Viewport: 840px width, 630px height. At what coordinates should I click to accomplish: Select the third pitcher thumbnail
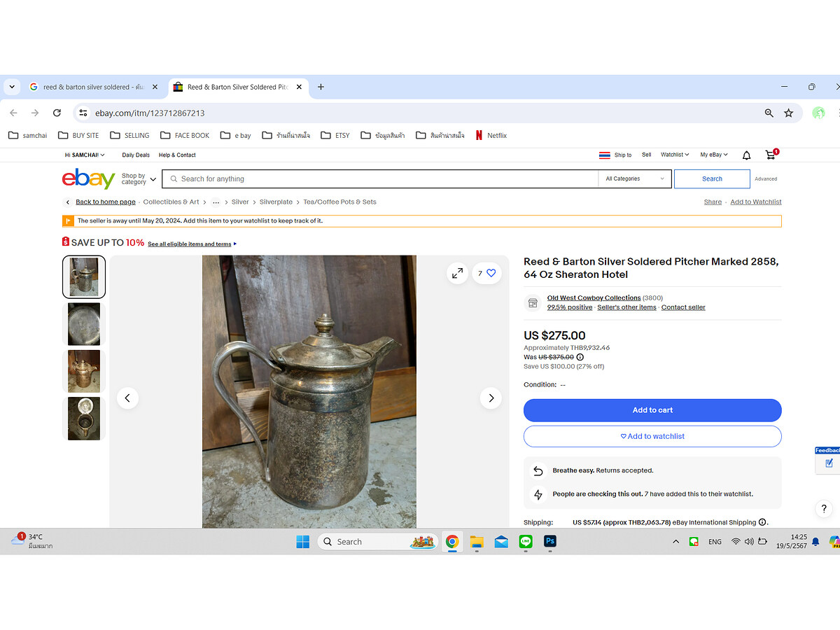[84, 371]
